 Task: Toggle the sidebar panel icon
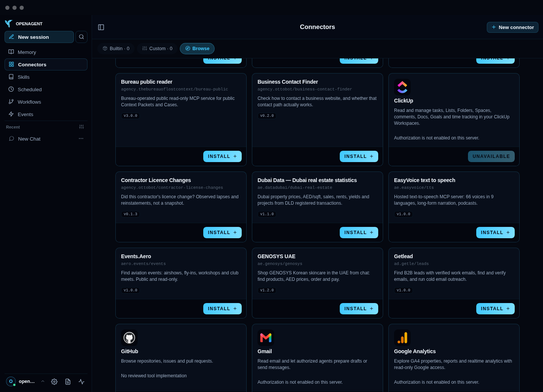(x=101, y=27)
